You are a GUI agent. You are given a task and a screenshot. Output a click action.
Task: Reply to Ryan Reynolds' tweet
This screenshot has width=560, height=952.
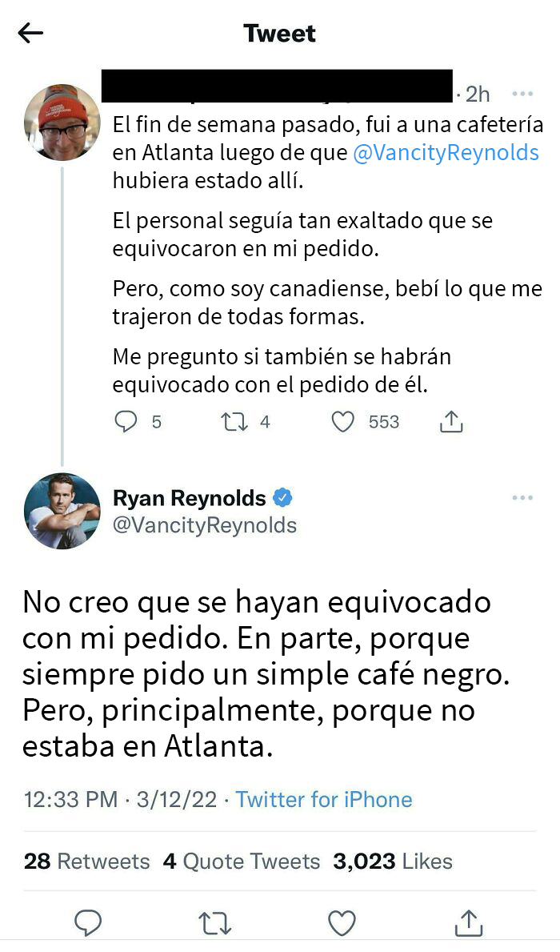[88, 923]
